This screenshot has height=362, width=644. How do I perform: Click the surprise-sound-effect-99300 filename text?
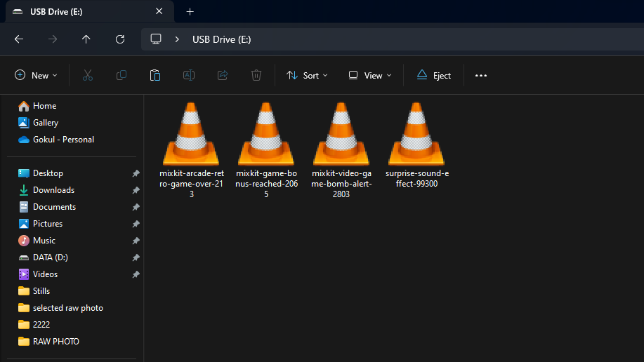coord(417,178)
